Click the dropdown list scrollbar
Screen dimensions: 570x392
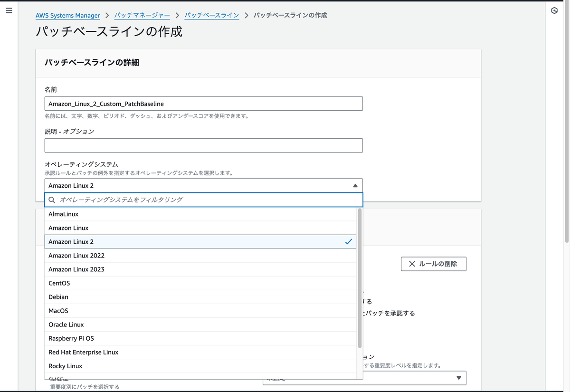point(360,278)
